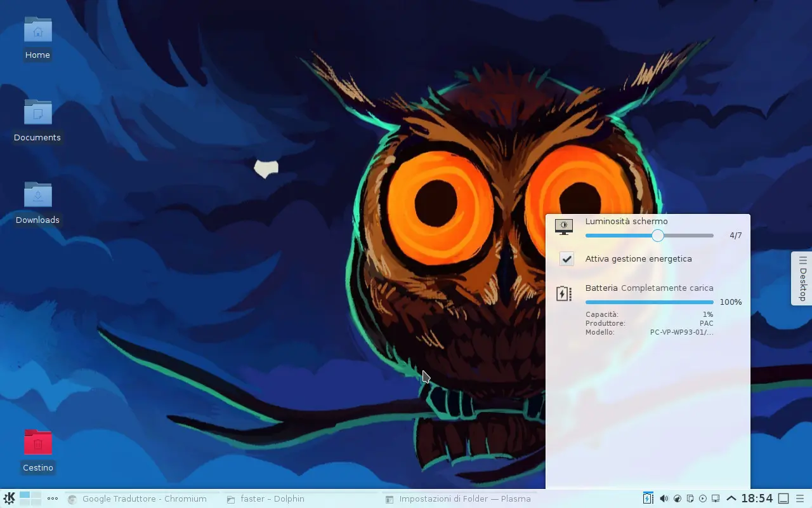Click the show desktop icon in panel
Screen dimensions: 812x508
tap(783, 498)
